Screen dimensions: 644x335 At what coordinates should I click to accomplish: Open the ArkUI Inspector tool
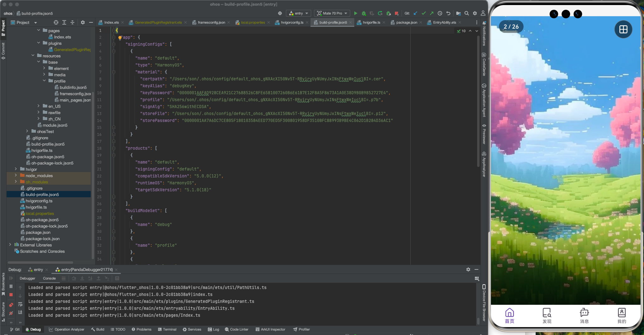click(x=270, y=329)
